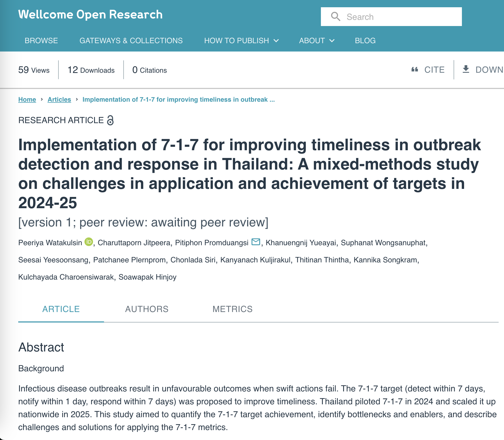Click the Wellcome Open Research logo
Image resolution: width=504 pixels, height=440 pixels.
(90, 14)
